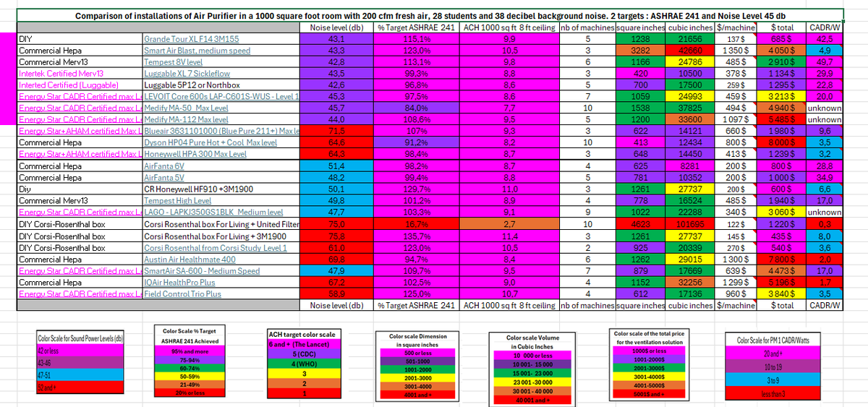Image resolution: width=868 pixels, height=407 pixels.
Task: Select the 'CR Honeywell HF910 +3M1900' cell
Action: point(221,189)
